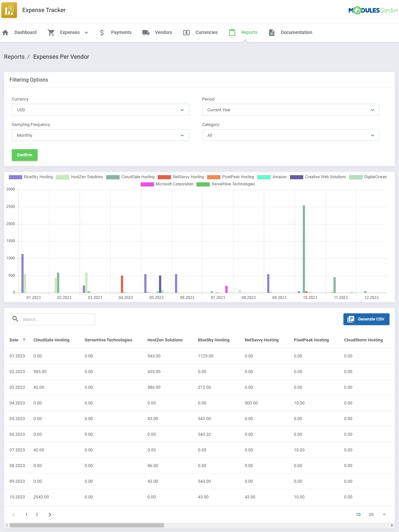Image resolution: width=399 pixels, height=532 pixels.
Task: Toggle HostZen Solutions legend series
Action: pos(79,177)
